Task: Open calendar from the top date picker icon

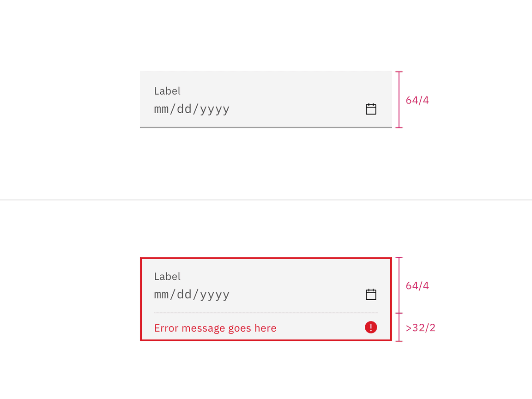Action: click(x=371, y=109)
